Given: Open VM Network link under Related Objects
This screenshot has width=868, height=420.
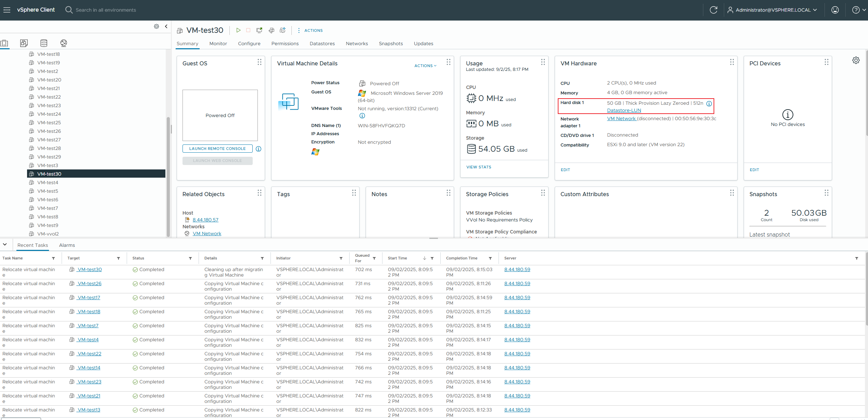Looking at the screenshot, I should click(207, 233).
